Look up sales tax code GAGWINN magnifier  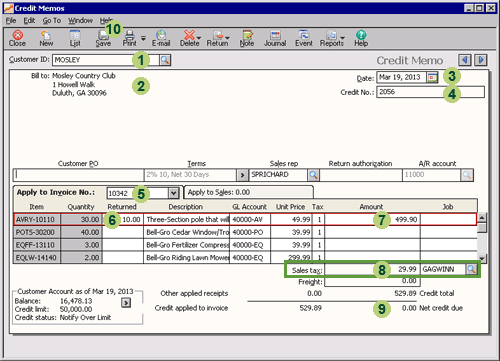click(471, 269)
